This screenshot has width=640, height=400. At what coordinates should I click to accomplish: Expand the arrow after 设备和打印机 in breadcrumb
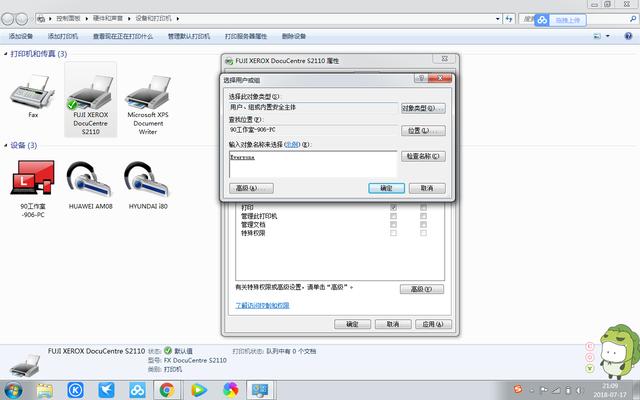tap(178, 18)
